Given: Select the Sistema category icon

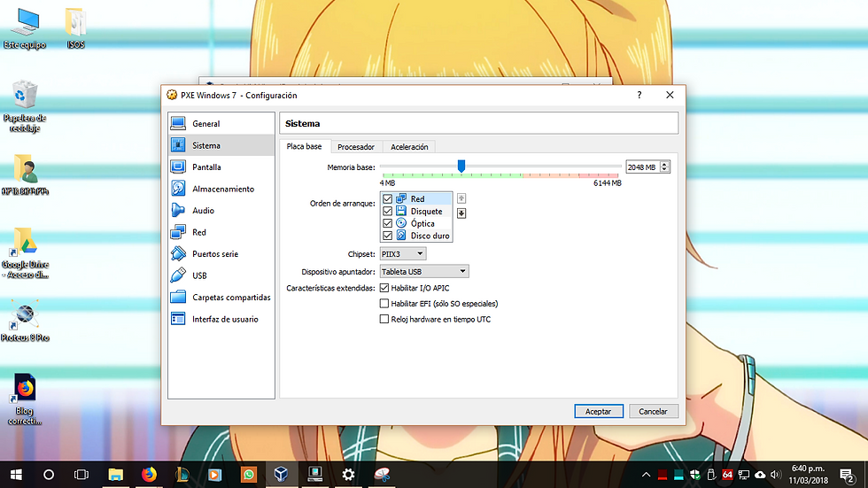Looking at the screenshot, I should [178, 145].
